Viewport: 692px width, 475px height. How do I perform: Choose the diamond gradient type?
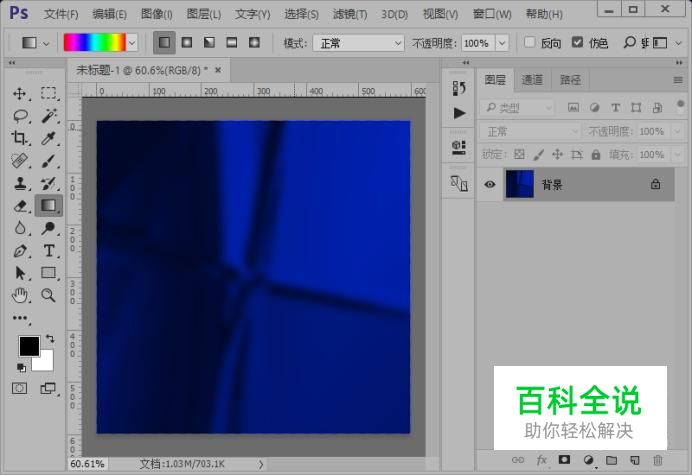pos(254,42)
